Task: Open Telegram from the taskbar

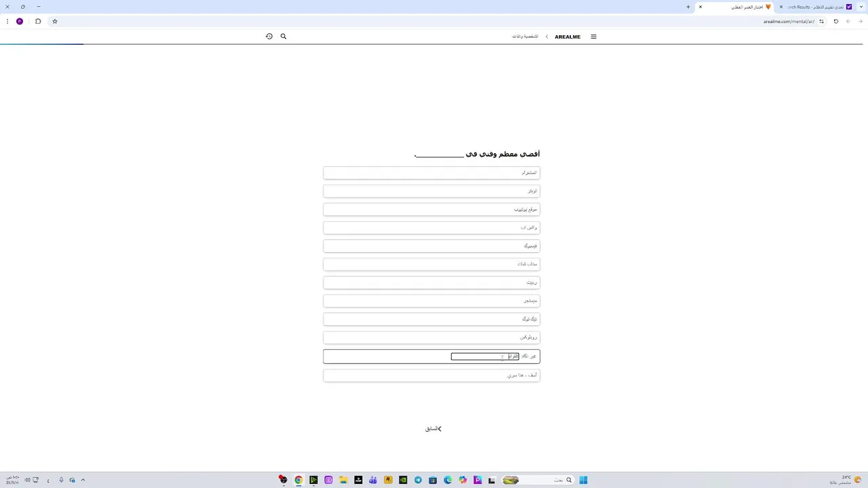Action: (x=418, y=480)
